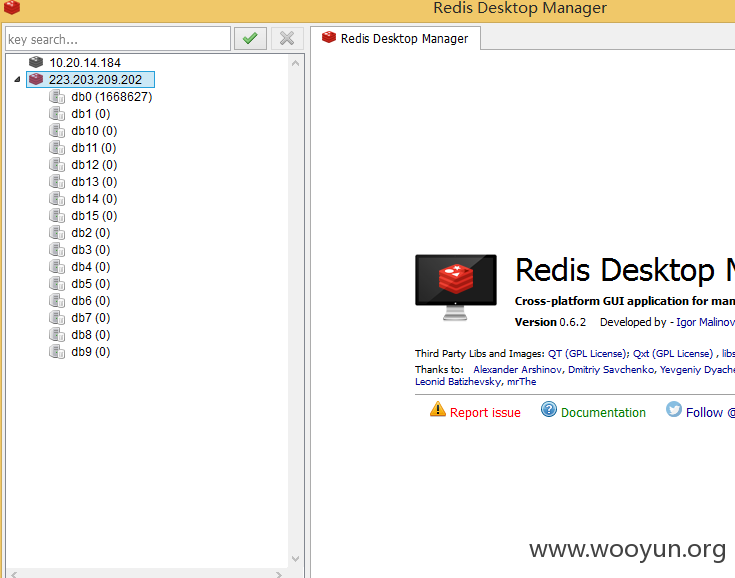The height and width of the screenshot is (578, 735).
Task: Apply key filter with green checkmark
Action: tap(250, 38)
